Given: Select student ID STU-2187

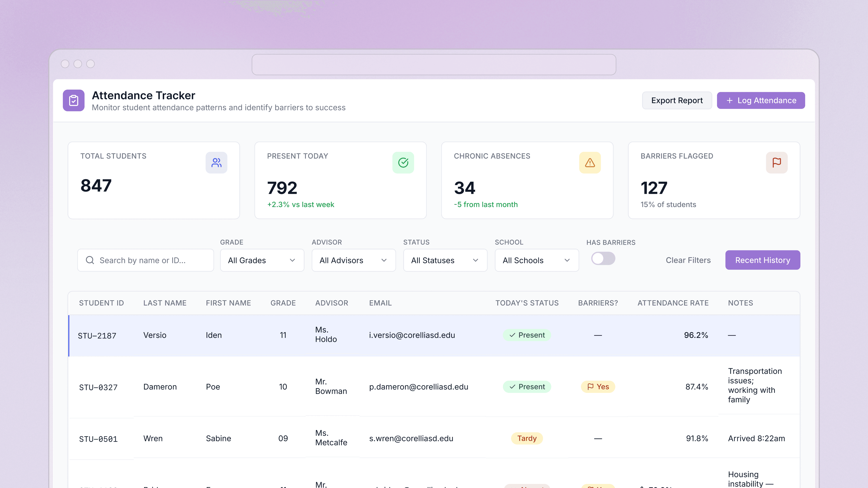Looking at the screenshot, I should click(97, 336).
